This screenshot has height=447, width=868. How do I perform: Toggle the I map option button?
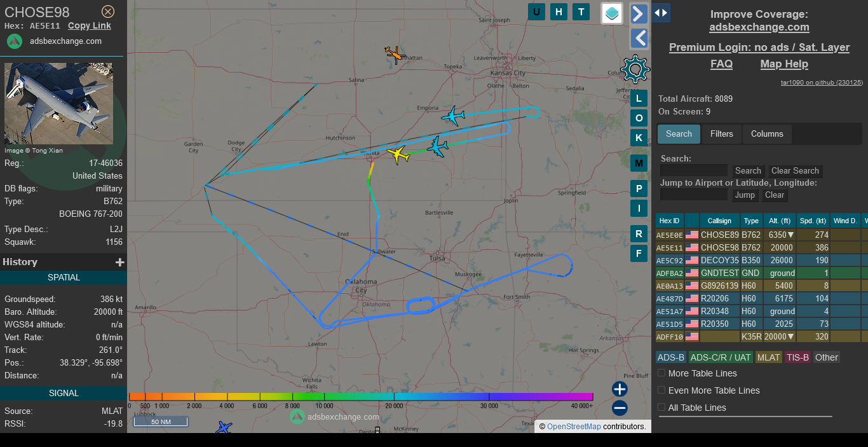(639, 208)
